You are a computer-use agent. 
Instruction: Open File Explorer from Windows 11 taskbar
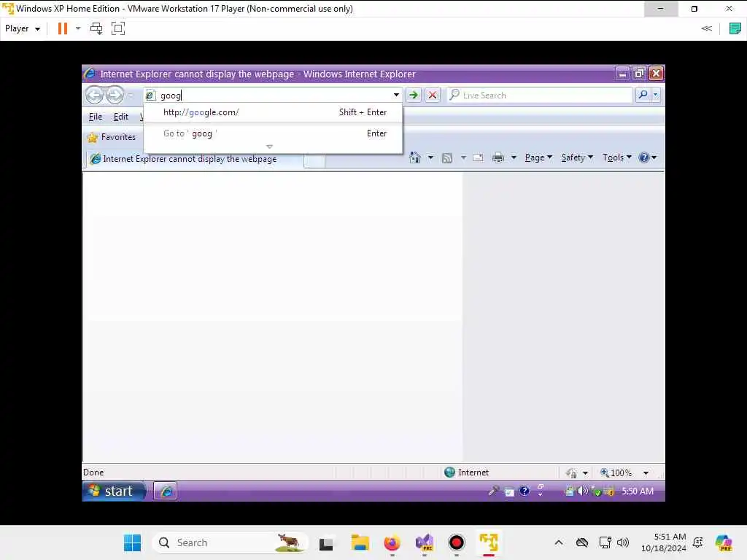[360, 542]
